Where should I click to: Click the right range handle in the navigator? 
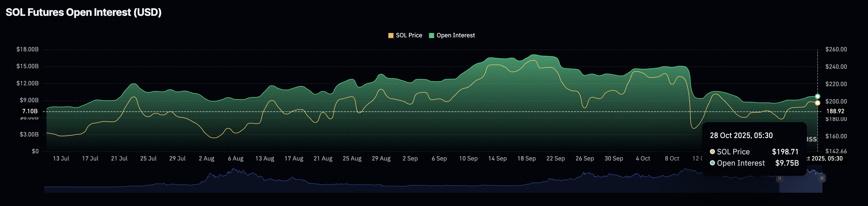(822, 178)
